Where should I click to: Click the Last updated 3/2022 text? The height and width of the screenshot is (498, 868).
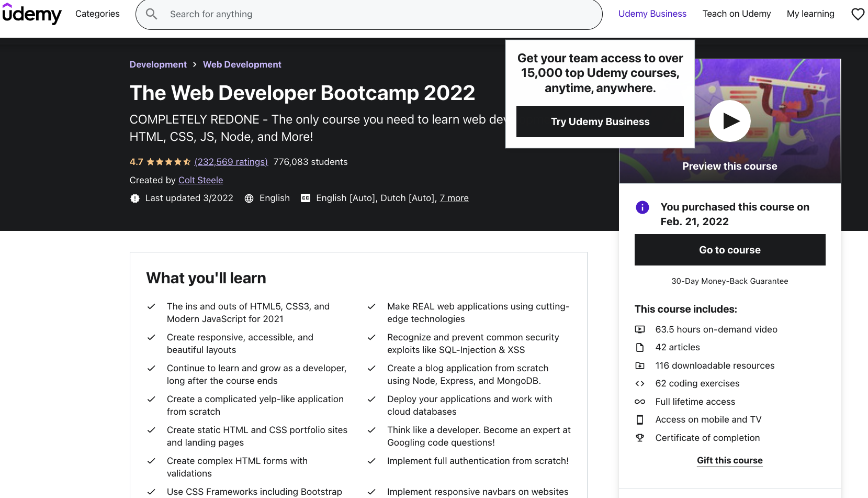point(189,198)
